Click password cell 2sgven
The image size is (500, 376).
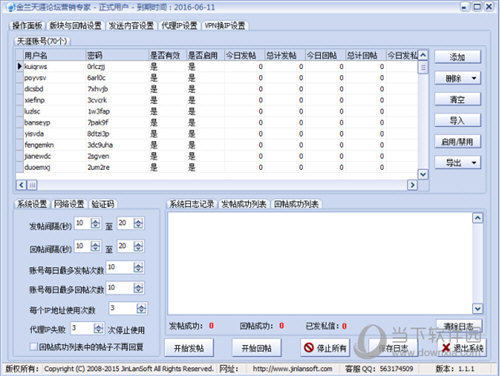click(117, 156)
